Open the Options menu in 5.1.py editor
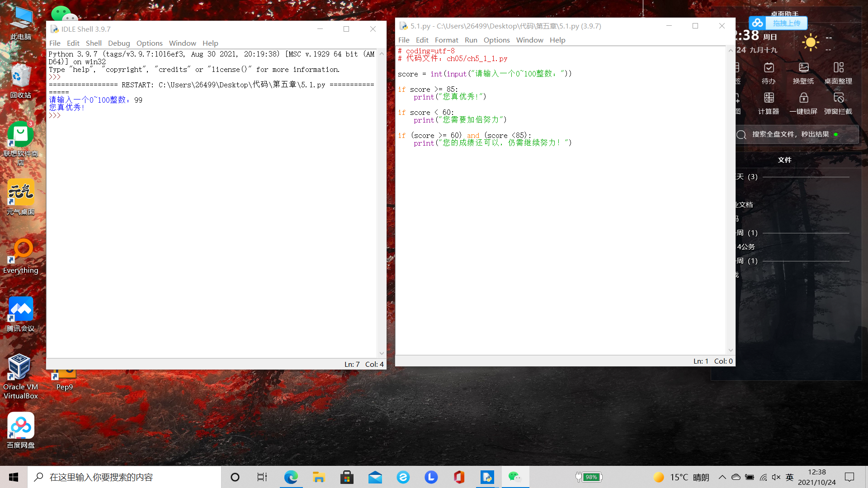This screenshot has height=488, width=868. 496,40
